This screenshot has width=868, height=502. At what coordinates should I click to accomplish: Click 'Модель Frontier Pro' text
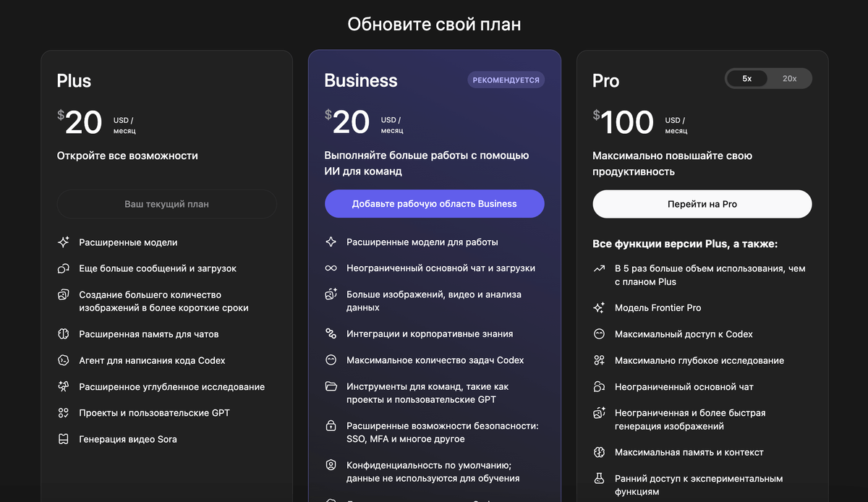click(658, 307)
